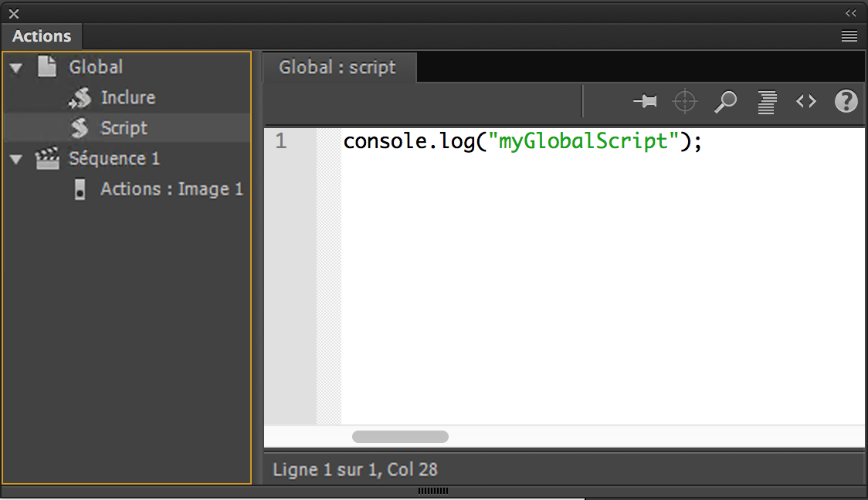Viewport: 868px width, 500px height.
Task: Open the Inclure item under Global
Action: click(x=127, y=97)
